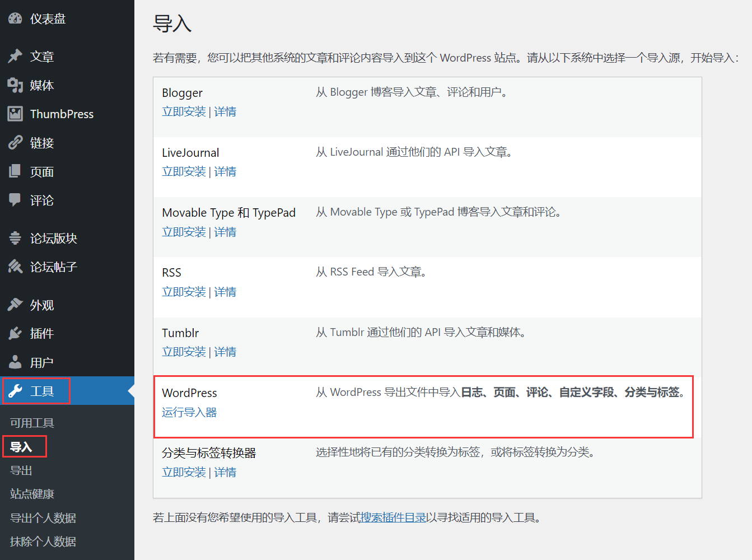Select the 工具 menu in sidebar
Viewport: 752px width, 560px height.
(42, 391)
